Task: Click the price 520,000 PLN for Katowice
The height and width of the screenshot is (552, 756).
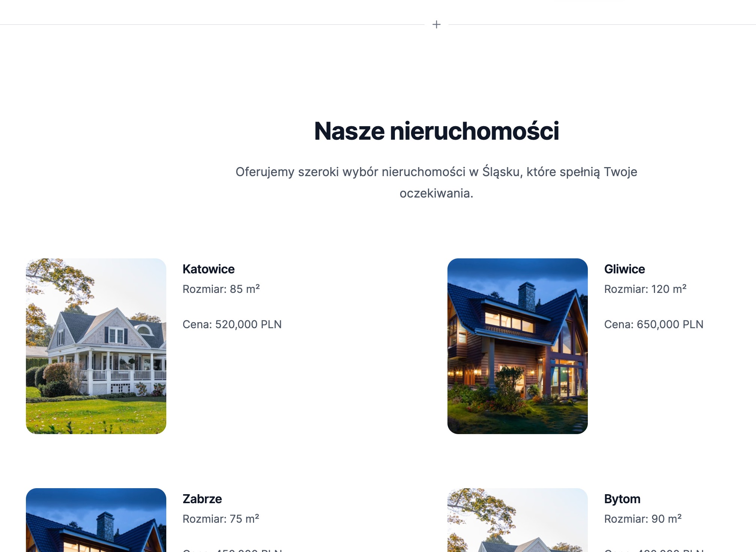Action: (x=232, y=324)
